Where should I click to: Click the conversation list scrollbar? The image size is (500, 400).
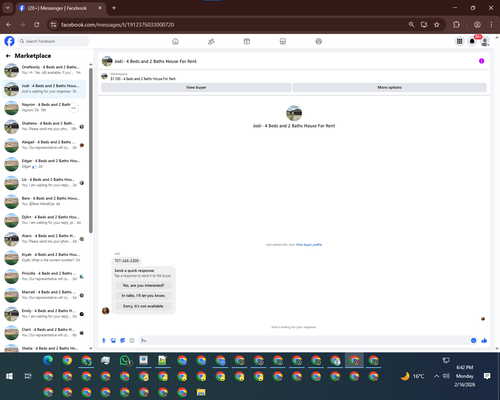click(x=91, y=150)
